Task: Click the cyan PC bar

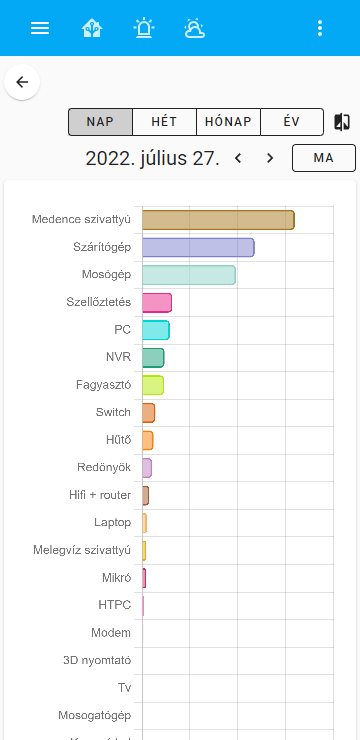Action: 156,330
